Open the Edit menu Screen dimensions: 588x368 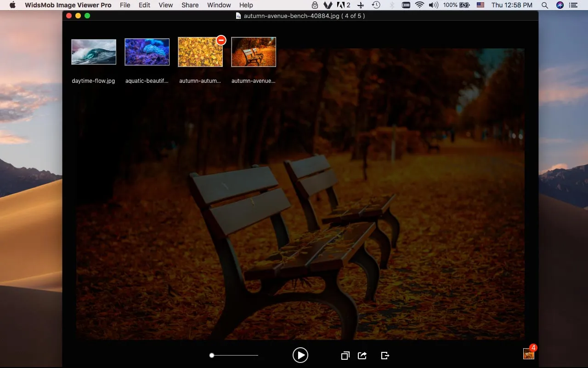[144, 5]
